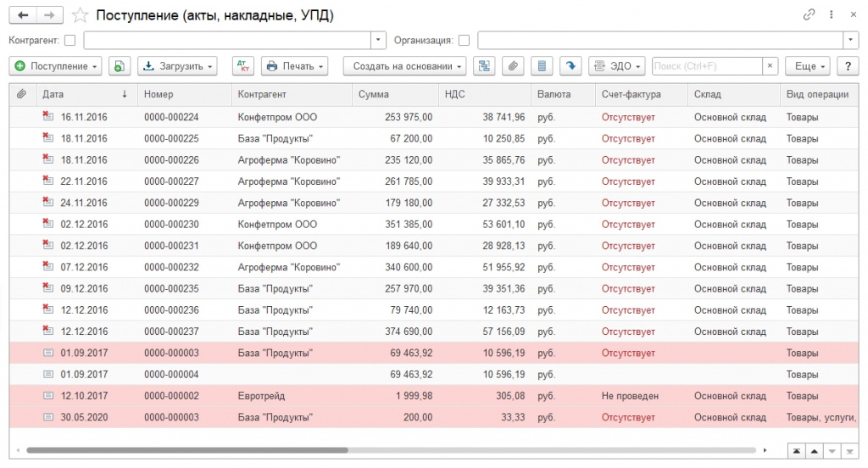Click the paperclip attached files button
Screen dimensions: 868x468
513,66
